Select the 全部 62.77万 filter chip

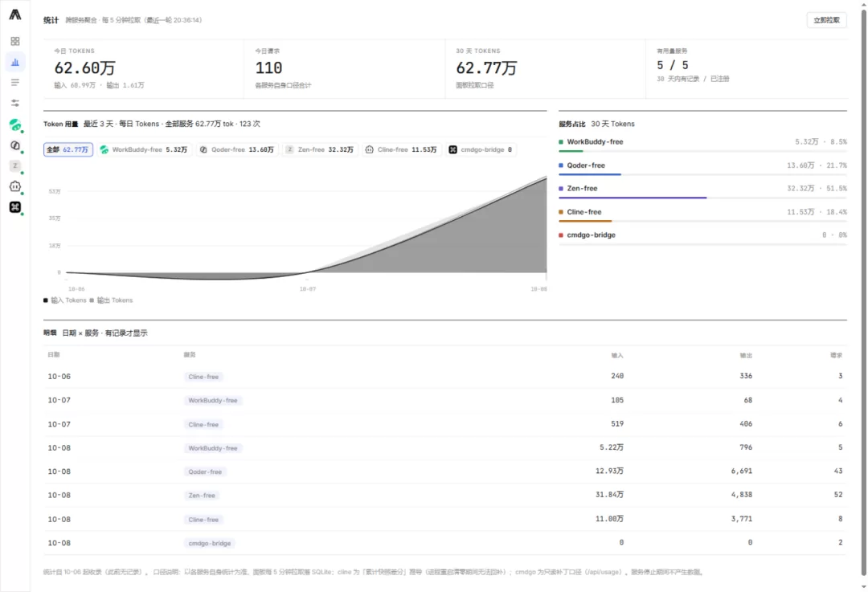(68, 149)
